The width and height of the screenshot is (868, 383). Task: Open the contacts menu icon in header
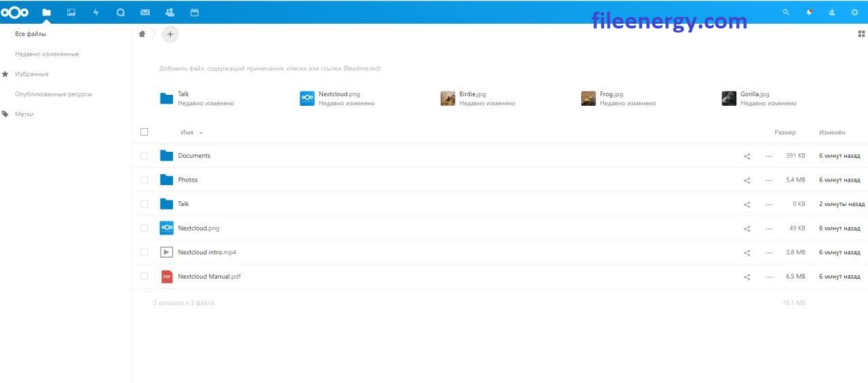(x=832, y=12)
